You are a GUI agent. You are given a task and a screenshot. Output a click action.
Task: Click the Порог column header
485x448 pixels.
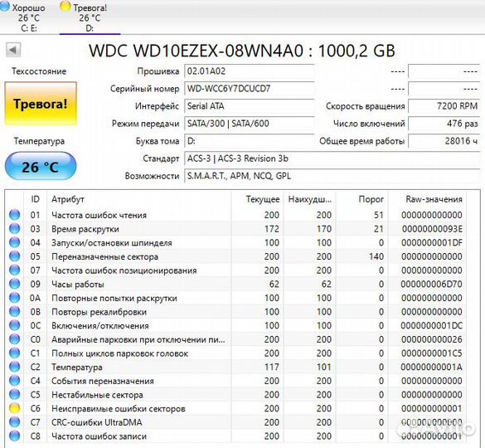coord(362,199)
